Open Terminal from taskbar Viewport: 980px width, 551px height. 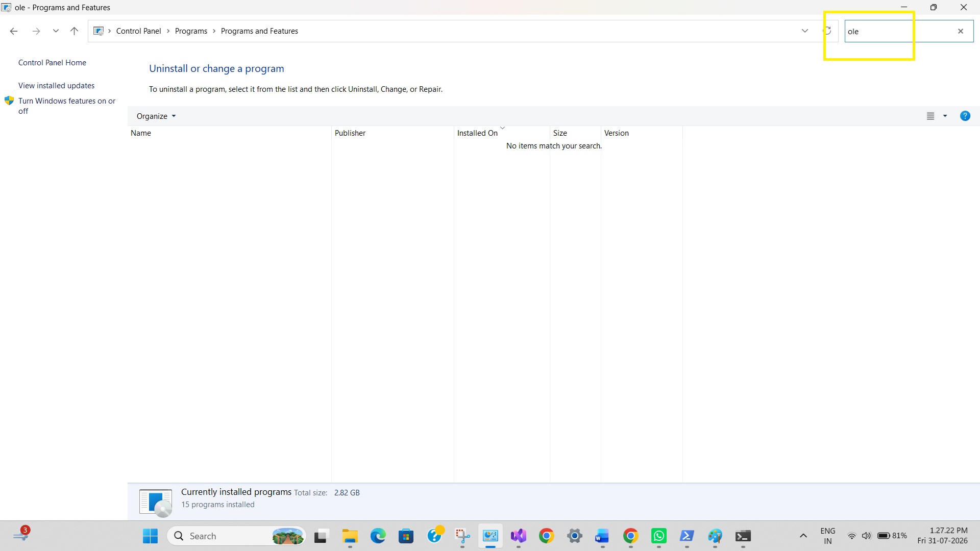(743, 536)
